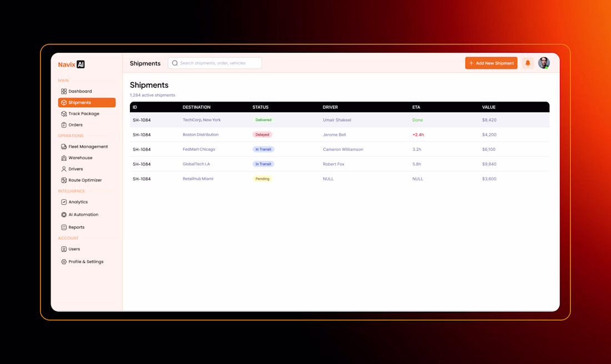This screenshot has height=364, width=611.
Task: Open the Drivers sidebar label
Action: 76,169
